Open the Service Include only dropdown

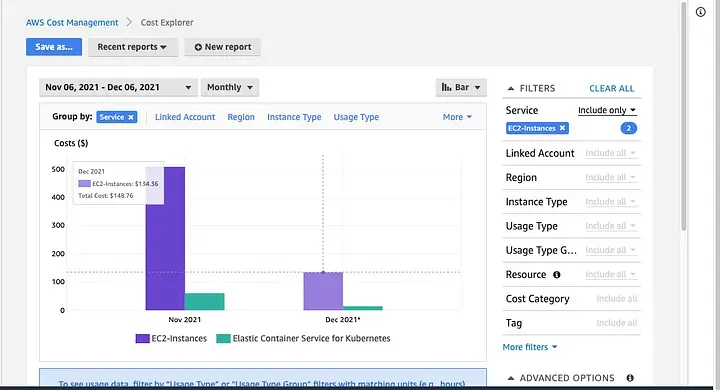pos(607,110)
